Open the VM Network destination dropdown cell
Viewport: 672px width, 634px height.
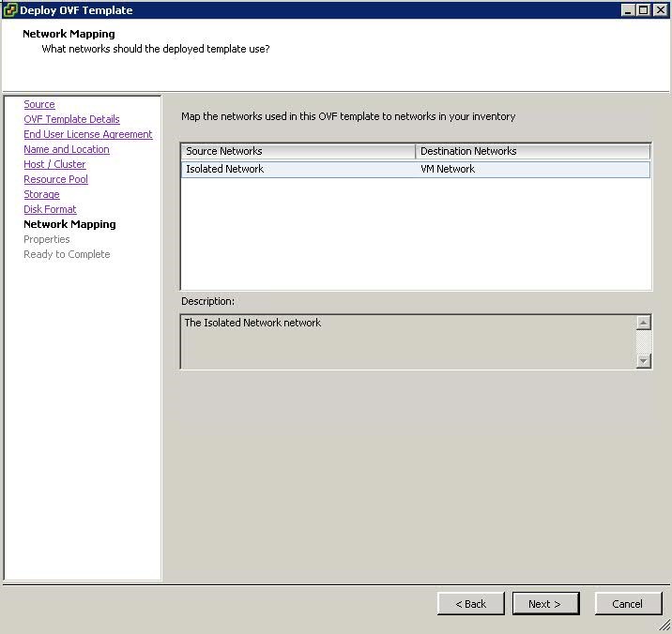[x=533, y=169]
